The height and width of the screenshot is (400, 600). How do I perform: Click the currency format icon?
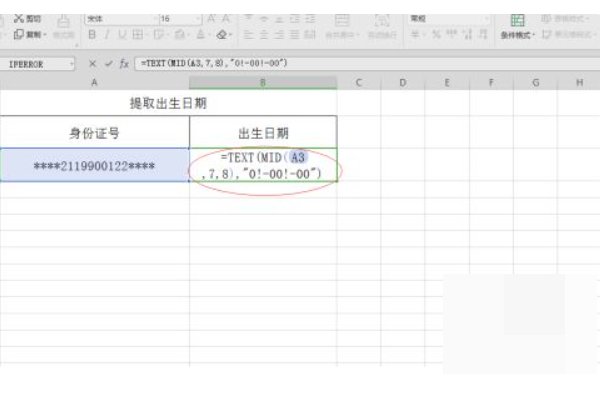click(x=415, y=35)
